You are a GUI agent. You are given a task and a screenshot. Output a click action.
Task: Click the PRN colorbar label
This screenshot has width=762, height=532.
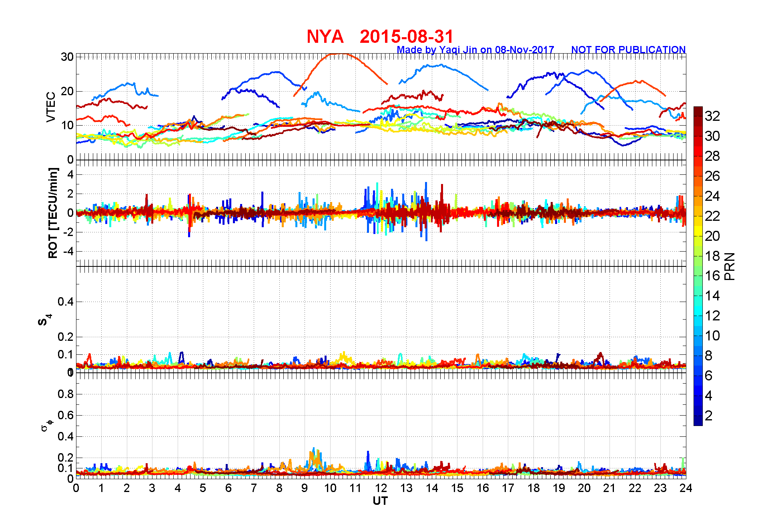(x=730, y=266)
